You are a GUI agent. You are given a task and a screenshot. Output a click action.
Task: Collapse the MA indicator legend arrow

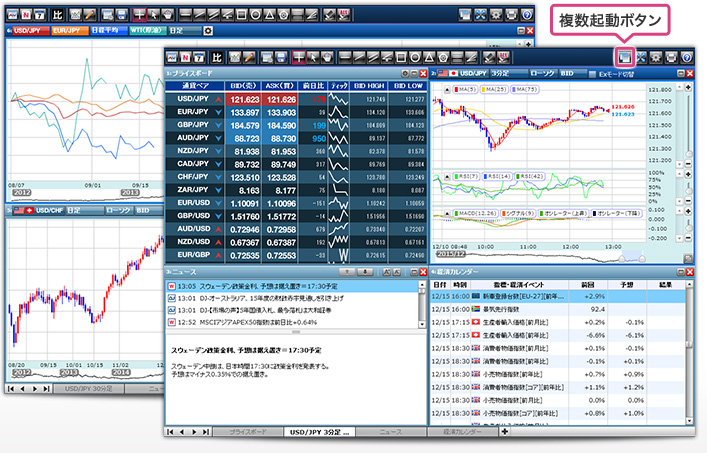pos(446,90)
